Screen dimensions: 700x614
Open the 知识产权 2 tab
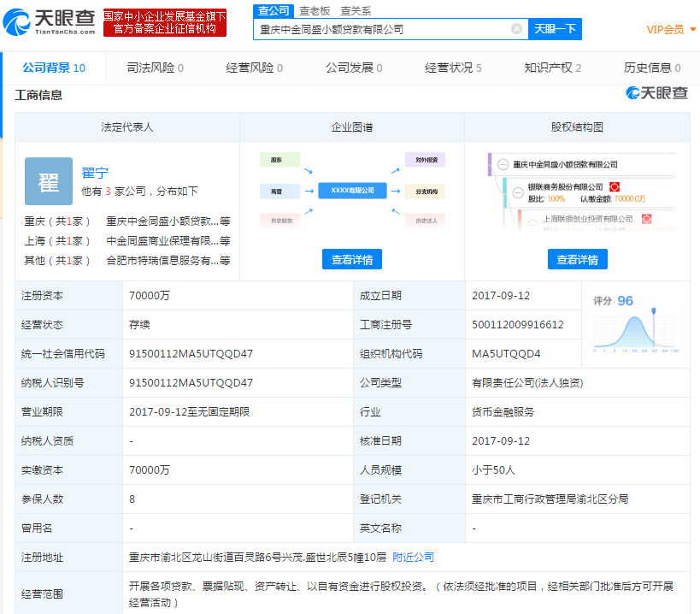552,68
